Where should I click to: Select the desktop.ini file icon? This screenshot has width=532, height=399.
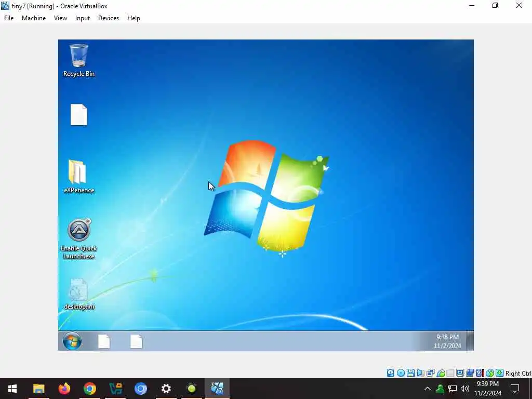point(79,294)
